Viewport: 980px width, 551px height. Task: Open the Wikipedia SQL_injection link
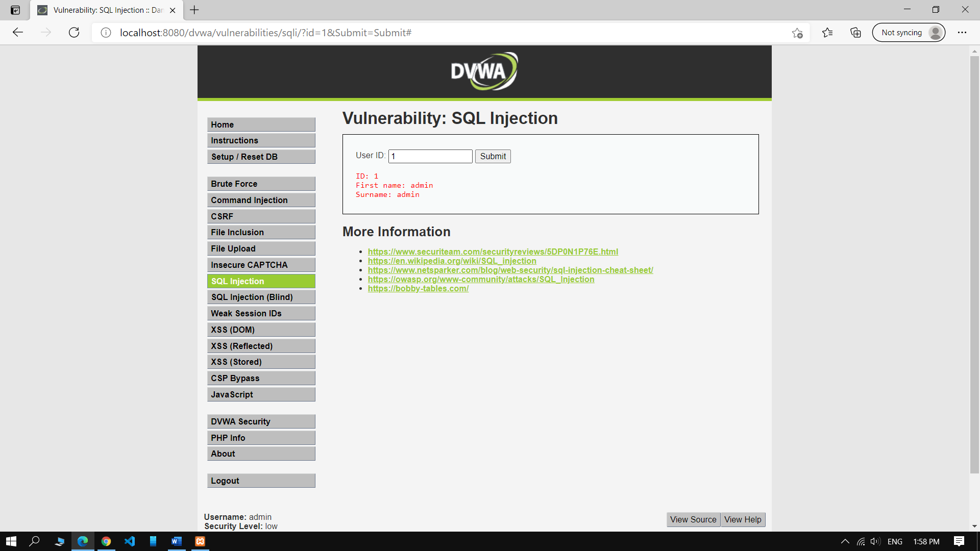click(x=452, y=261)
